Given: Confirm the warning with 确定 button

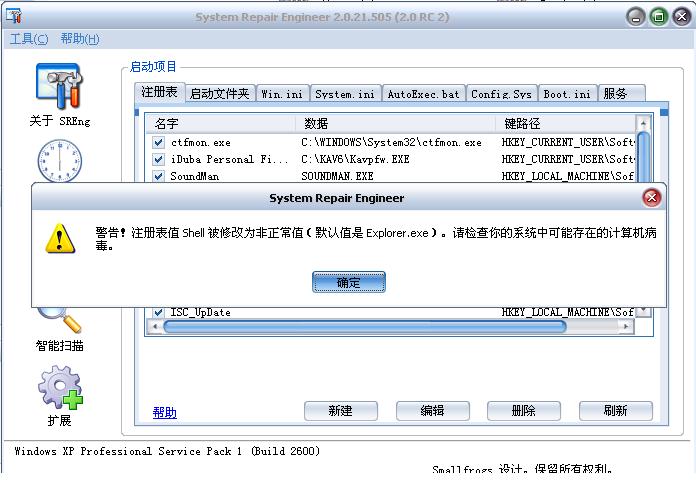Looking at the screenshot, I should 348,282.
